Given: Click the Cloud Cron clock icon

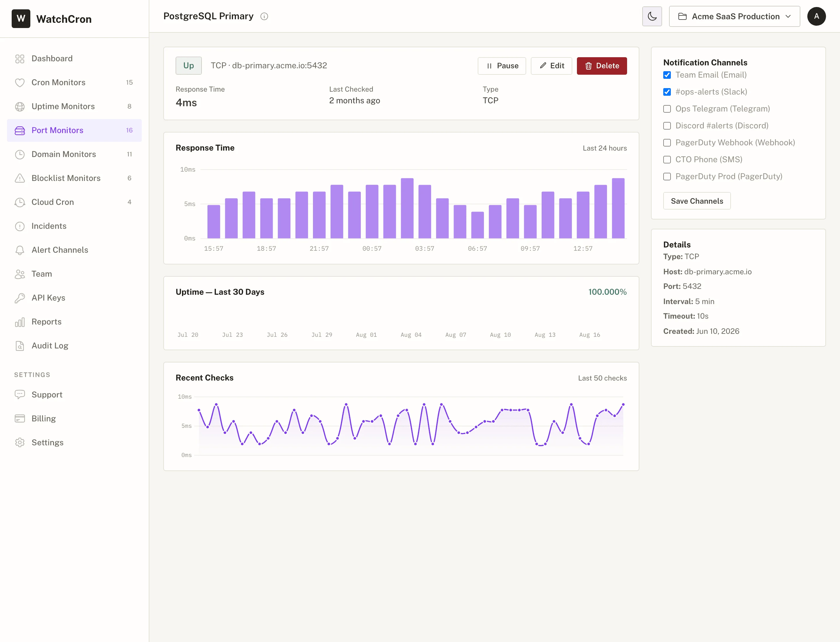Looking at the screenshot, I should (20, 202).
